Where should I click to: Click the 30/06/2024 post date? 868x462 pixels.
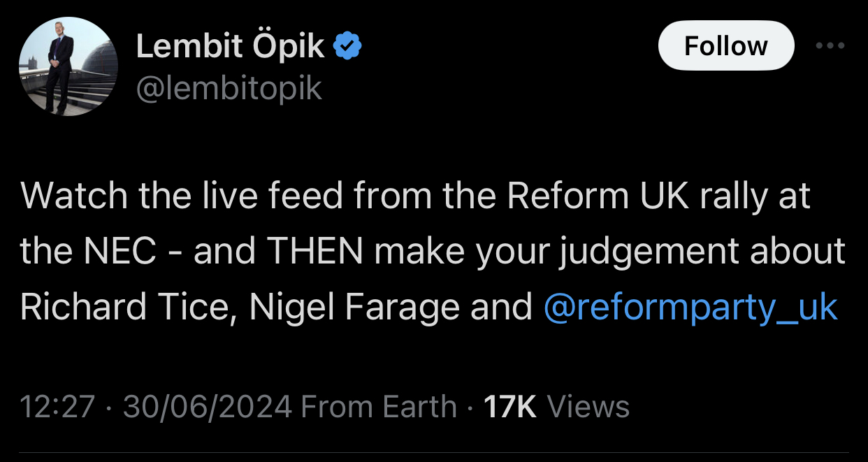tap(207, 407)
